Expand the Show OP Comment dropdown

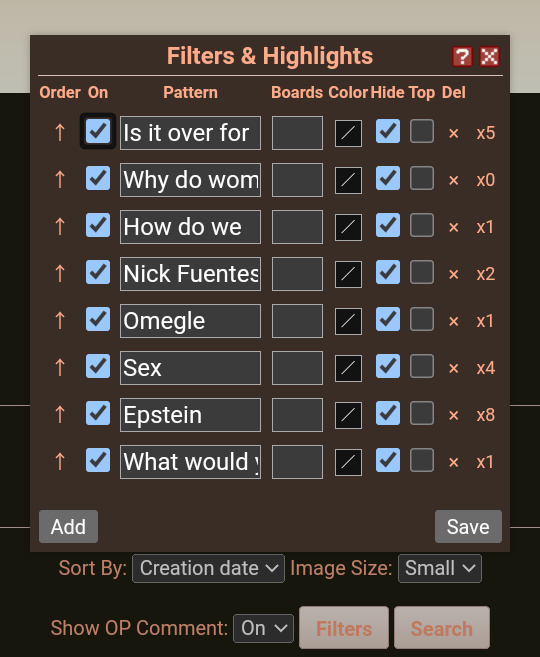click(x=264, y=628)
